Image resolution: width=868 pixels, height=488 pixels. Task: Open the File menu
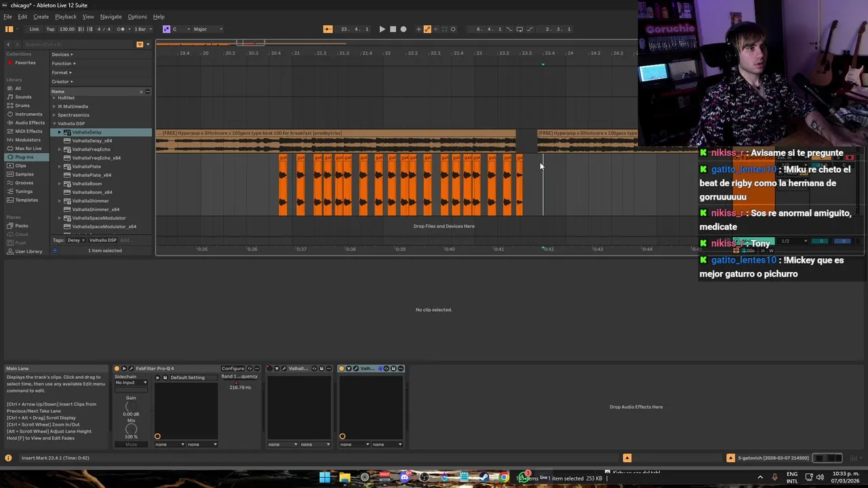click(x=7, y=16)
